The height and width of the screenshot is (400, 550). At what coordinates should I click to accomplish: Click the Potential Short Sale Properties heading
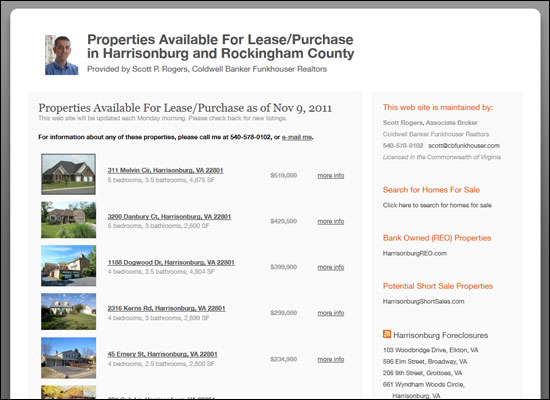438,286
